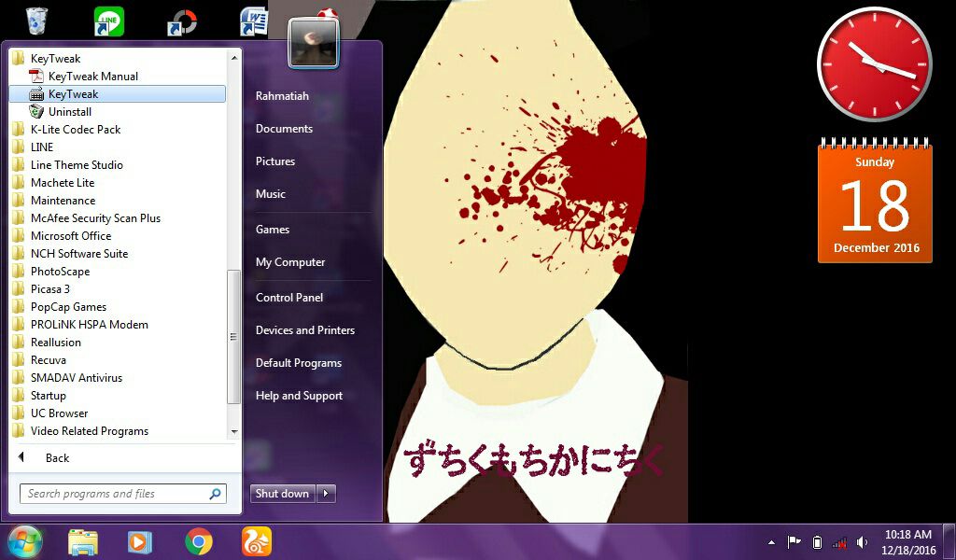Image resolution: width=956 pixels, height=560 pixels.
Task: Click the Shut down button
Action: (282, 494)
